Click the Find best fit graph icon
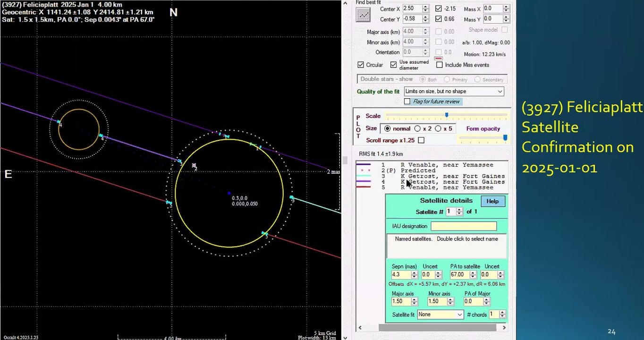Viewport: 644px width, 340px height. (x=363, y=15)
